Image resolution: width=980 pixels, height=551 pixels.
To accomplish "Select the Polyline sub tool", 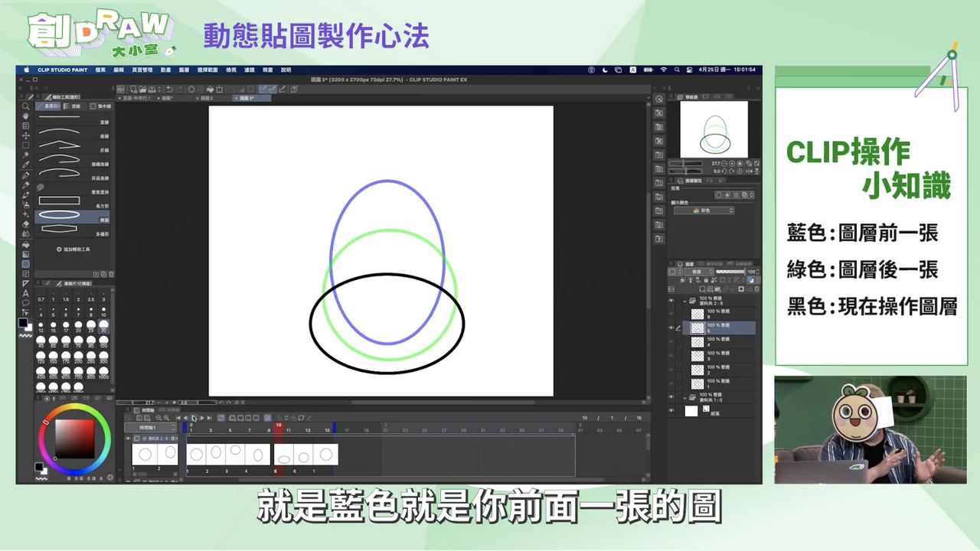I will [73, 145].
